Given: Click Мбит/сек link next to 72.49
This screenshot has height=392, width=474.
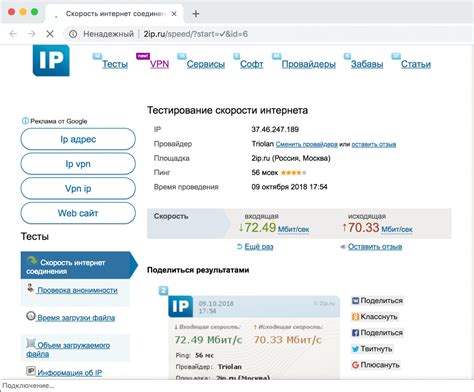Looking at the screenshot, I should pos(293,229).
